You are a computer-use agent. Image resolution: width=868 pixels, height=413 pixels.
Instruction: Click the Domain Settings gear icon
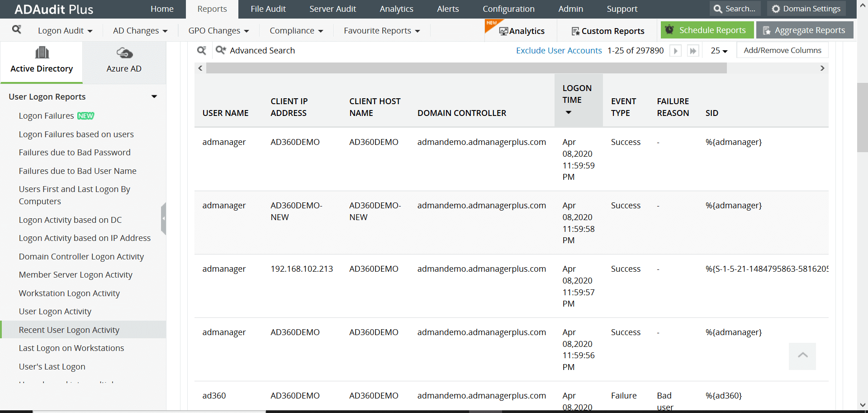tap(776, 9)
